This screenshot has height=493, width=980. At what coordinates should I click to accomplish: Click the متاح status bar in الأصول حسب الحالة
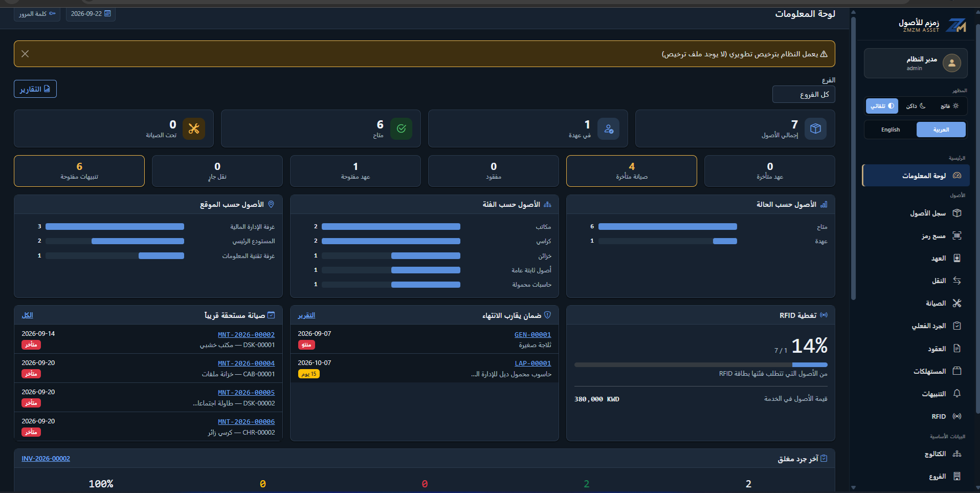tap(667, 226)
